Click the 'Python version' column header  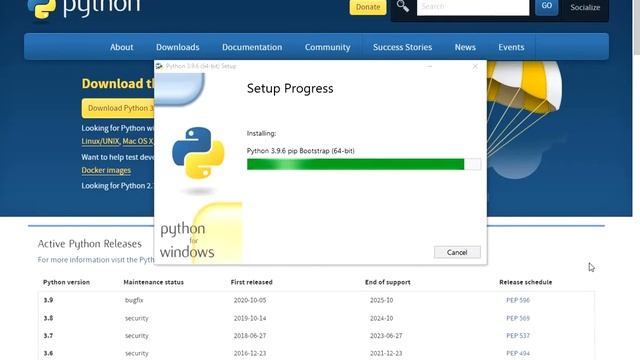[66, 282]
